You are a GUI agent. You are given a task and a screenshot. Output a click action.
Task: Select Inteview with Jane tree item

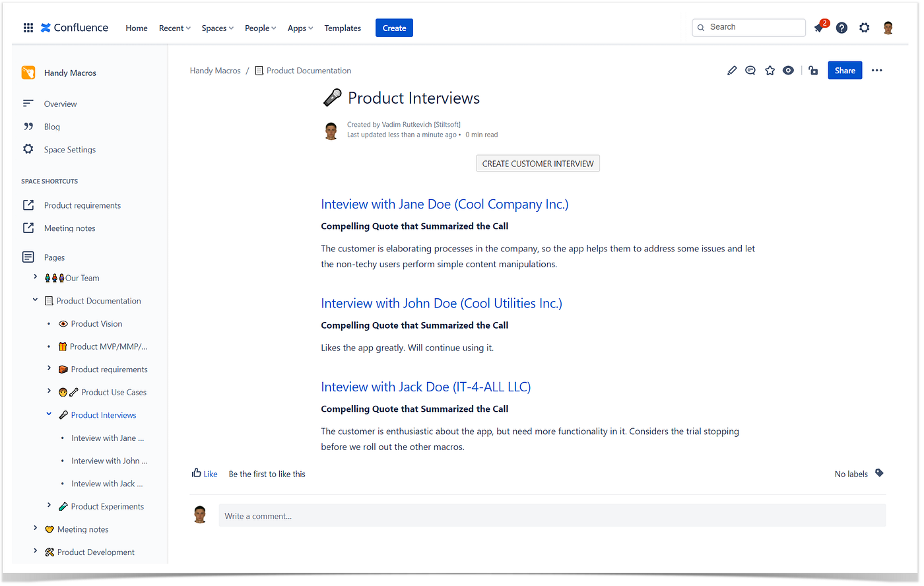tap(108, 438)
